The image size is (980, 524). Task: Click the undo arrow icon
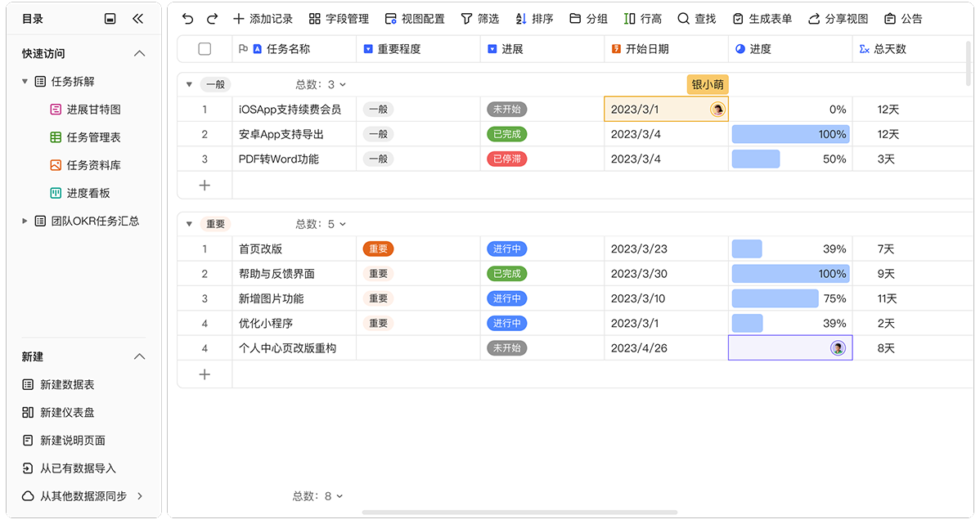[x=188, y=19]
